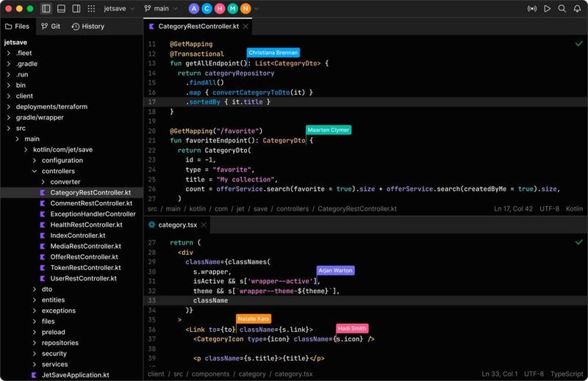Click collaborator avatar M
588x381 pixels.
point(232,9)
